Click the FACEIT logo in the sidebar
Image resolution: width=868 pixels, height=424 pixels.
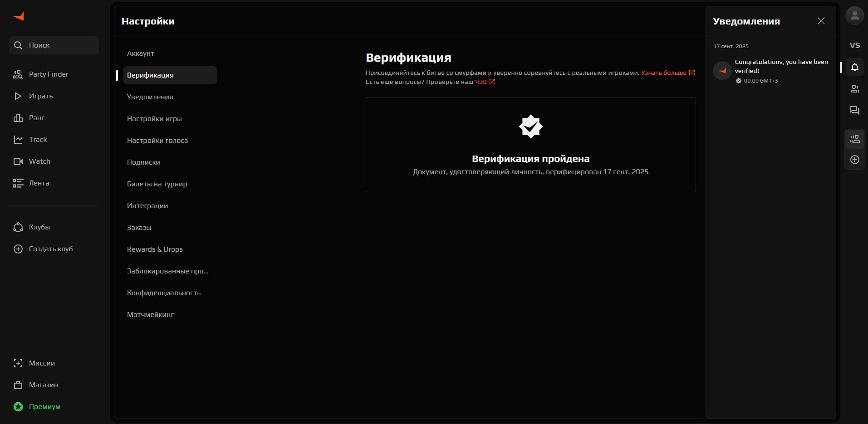pyautogui.click(x=19, y=16)
